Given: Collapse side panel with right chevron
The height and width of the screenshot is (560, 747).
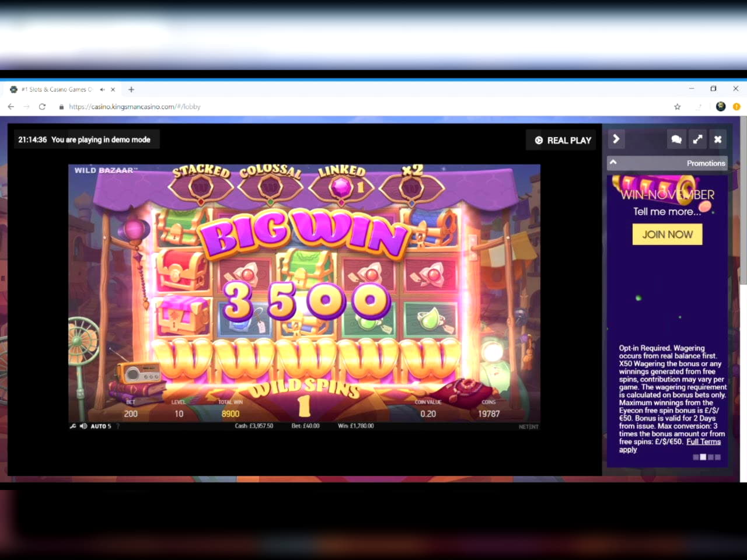Looking at the screenshot, I should pyautogui.click(x=616, y=139).
